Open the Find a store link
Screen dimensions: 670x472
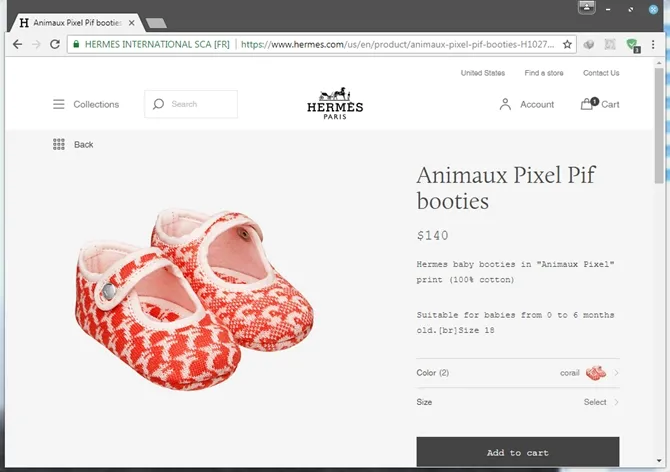pyautogui.click(x=543, y=73)
